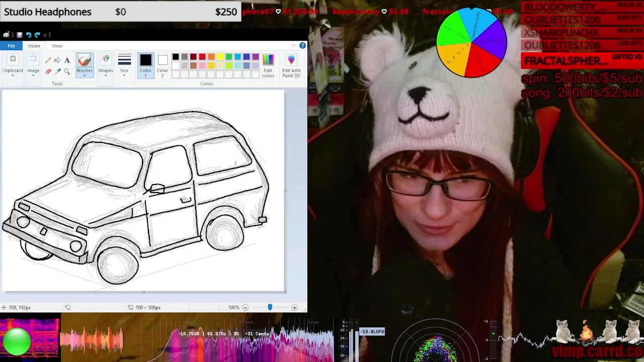
Task: Pick the lavender color swatch
Action: 256,65
